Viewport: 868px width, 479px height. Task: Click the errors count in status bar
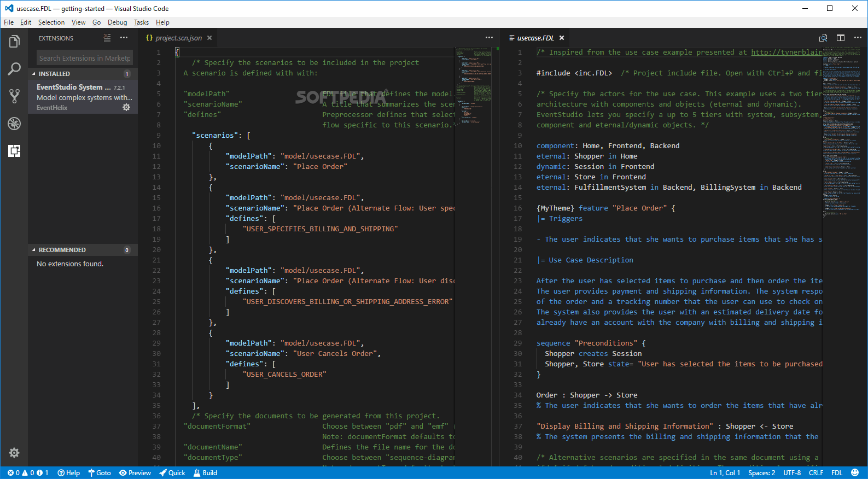click(x=14, y=473)
